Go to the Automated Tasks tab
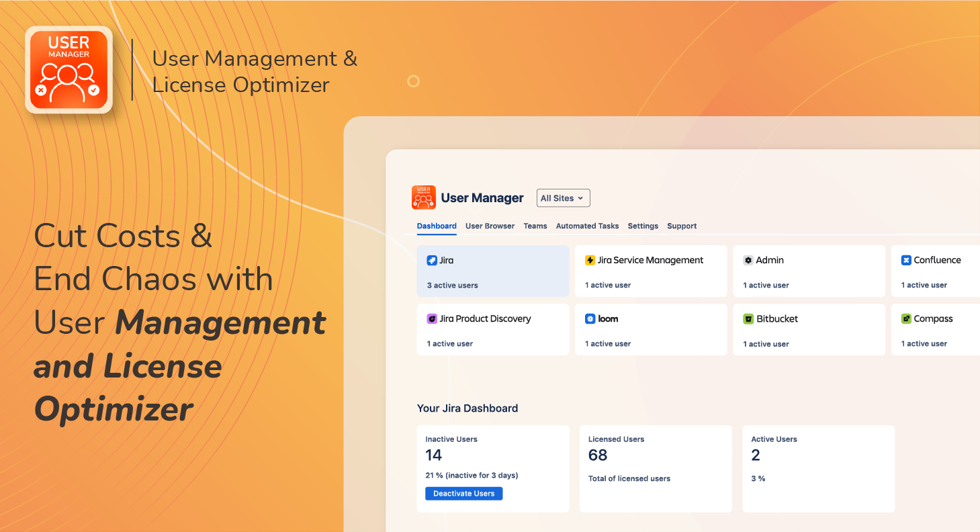Screen dimensions: 980x532 588,226
